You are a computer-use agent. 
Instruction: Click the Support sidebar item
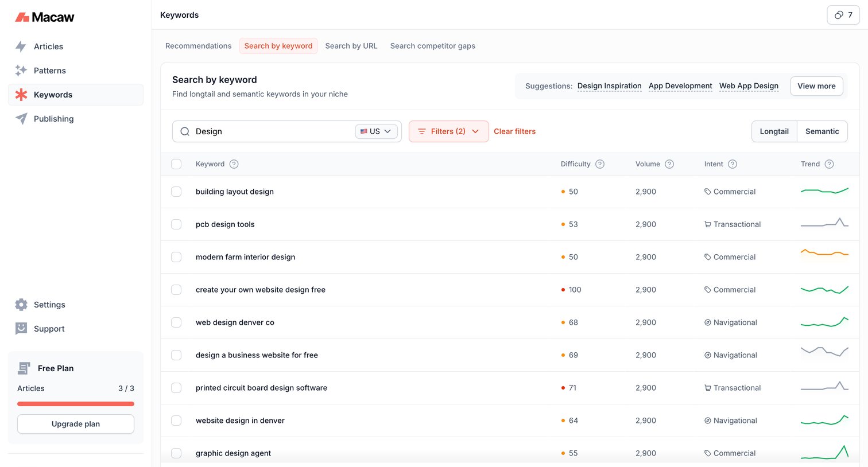tap(76, 329)
